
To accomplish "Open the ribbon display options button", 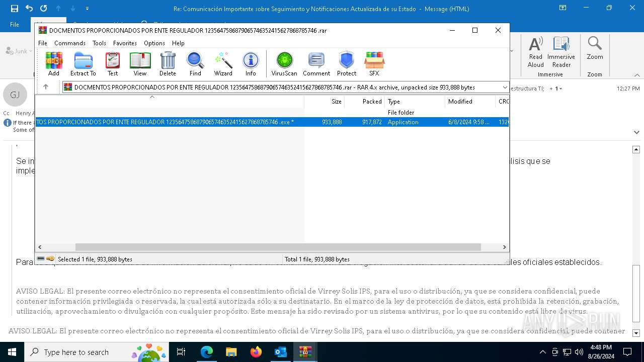I will tap(563, 8).
